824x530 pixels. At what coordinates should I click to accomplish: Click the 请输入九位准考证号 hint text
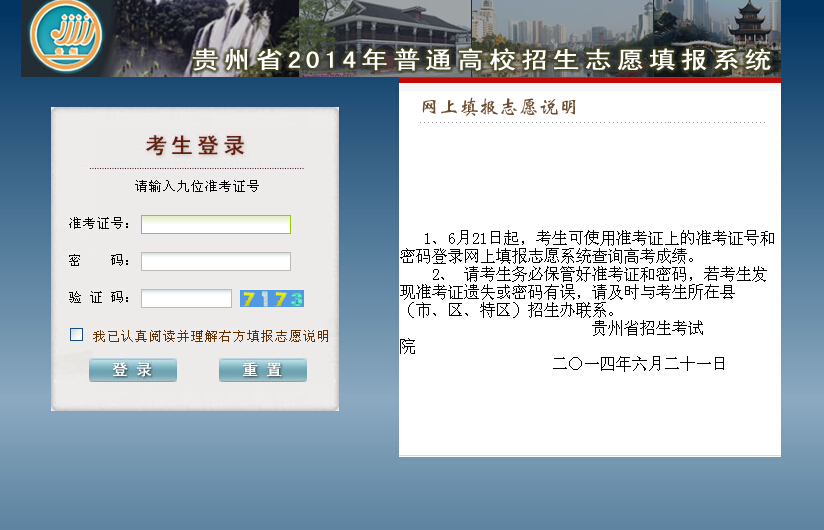coord(197,186)
